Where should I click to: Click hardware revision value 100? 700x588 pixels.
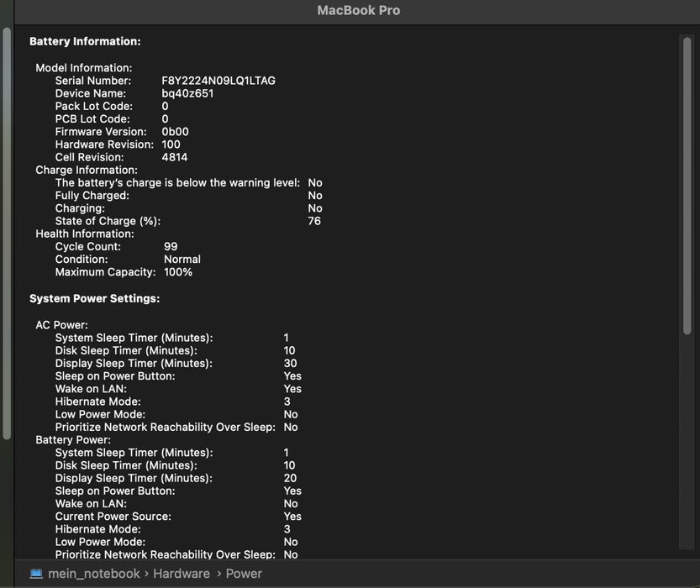171,144
